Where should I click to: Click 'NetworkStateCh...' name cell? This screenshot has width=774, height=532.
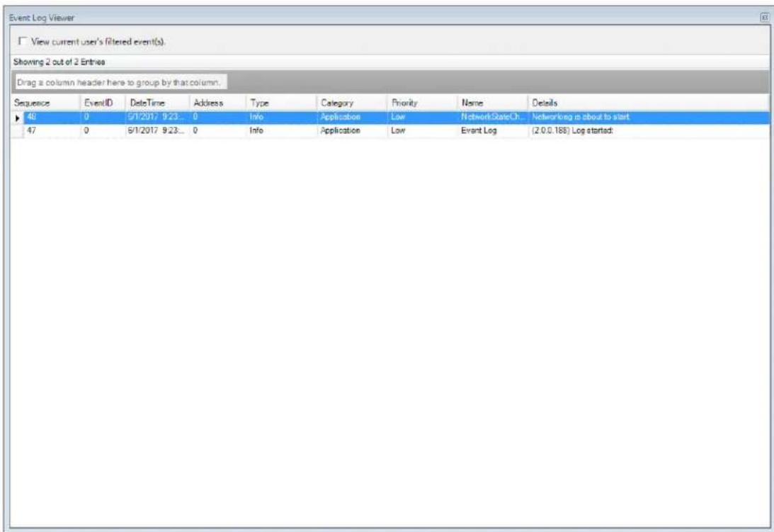(493, 118)
